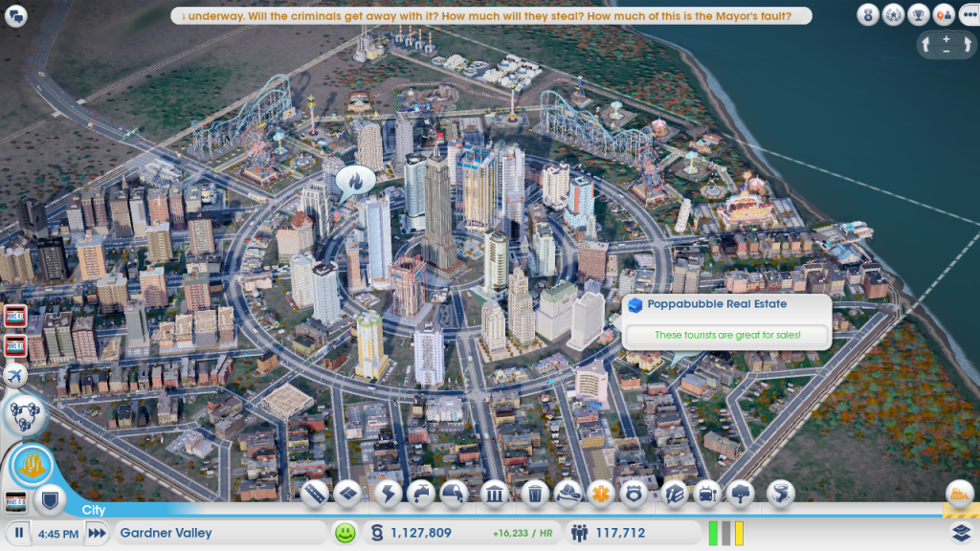
Task: Open the Government buildings menu
Action: [x=495, y=495]
